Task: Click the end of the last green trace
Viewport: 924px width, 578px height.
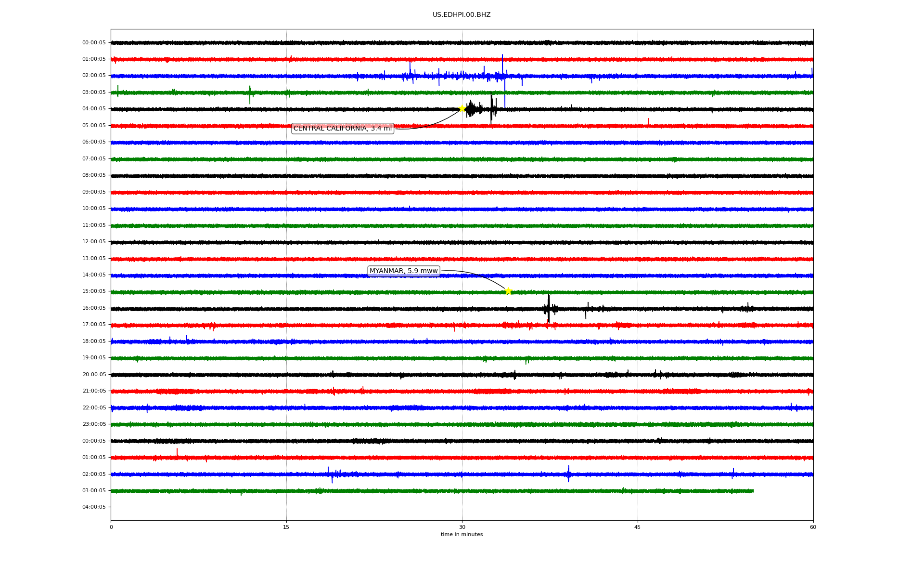Action: point(753,491)
